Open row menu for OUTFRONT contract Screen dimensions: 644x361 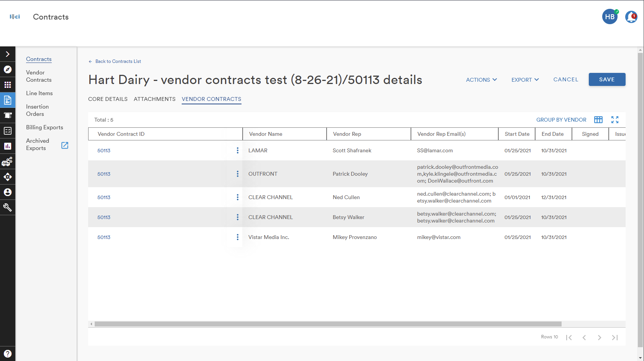pyautogui.click(x=238, y=174)
